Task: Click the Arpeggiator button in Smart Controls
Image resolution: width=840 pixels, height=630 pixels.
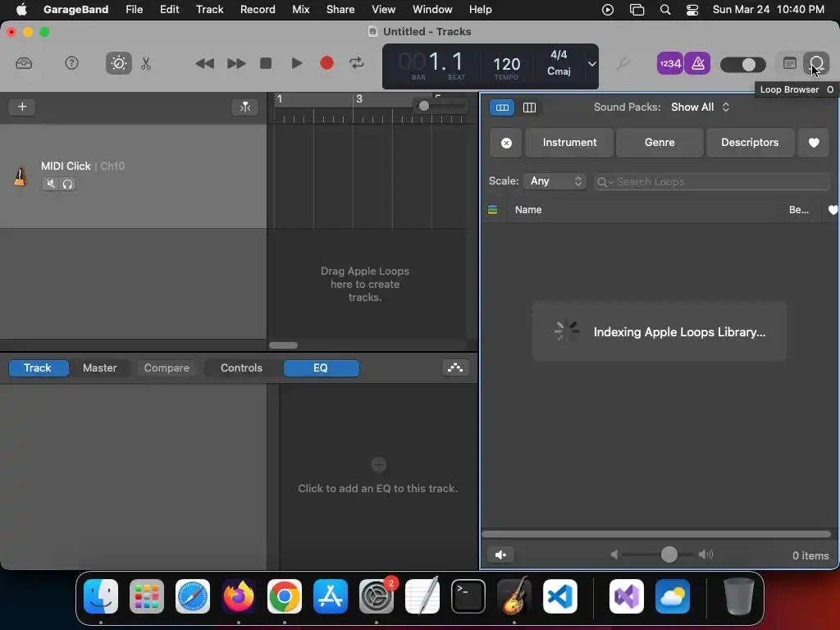Action: click(455, 367)
